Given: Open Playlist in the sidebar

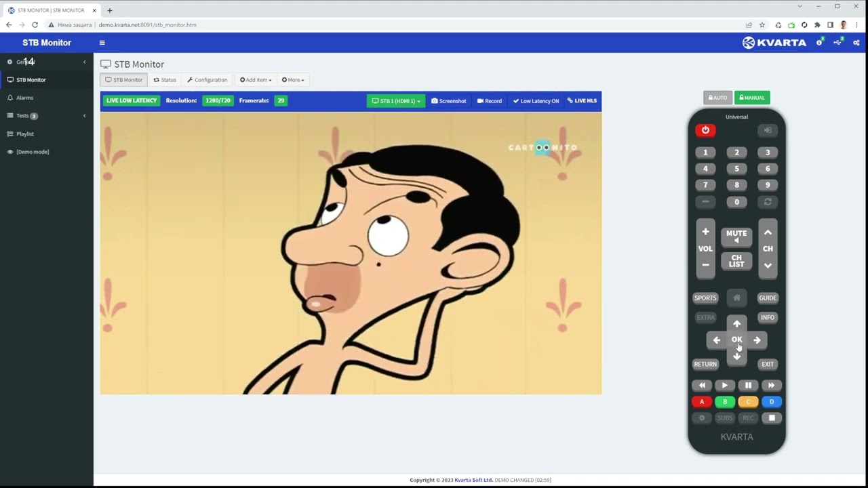Looking at the screenshot, I should (x=47, y=134).
